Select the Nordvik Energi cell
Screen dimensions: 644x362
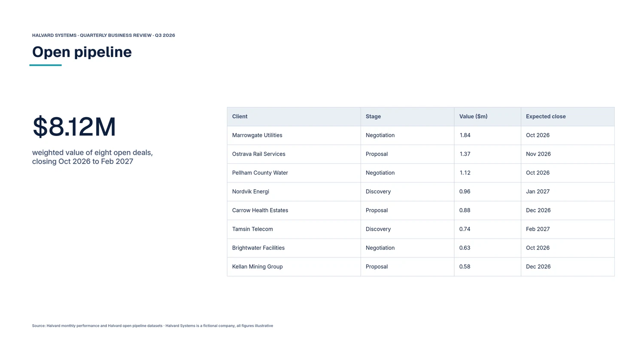[x=294, y=192]
